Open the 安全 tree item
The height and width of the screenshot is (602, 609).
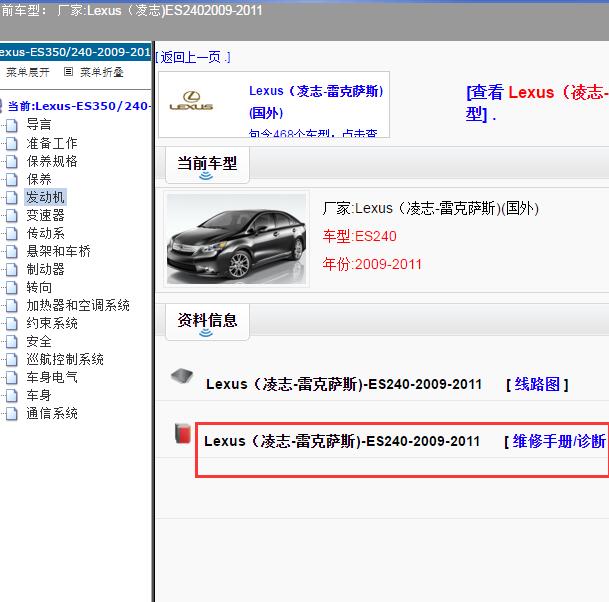(x=39, y=342)
